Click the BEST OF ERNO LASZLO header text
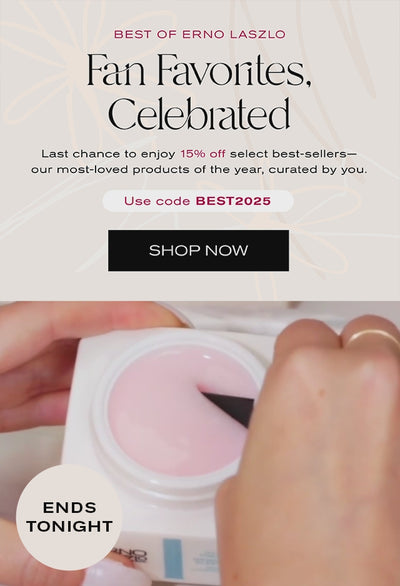Viewport: 400px width, 586px height. pos(200,34)
